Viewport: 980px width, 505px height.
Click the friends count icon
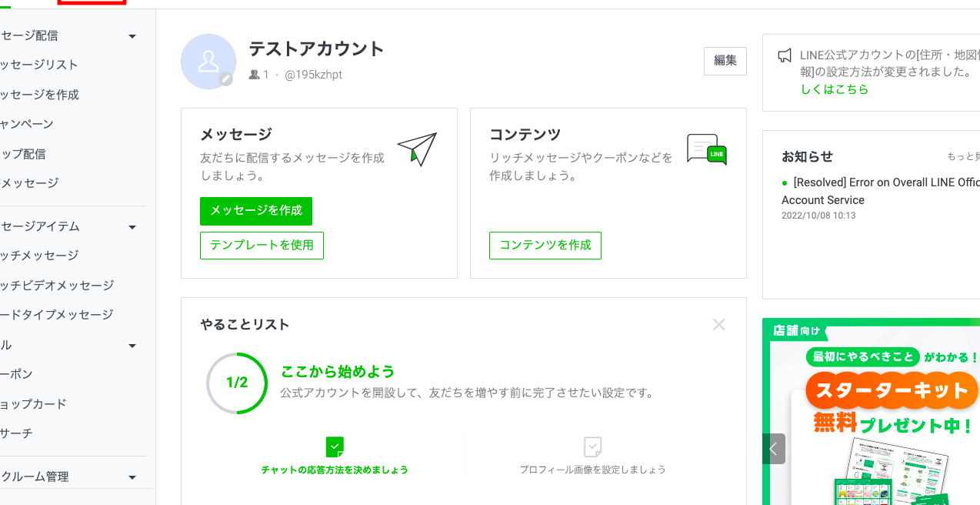pyautogui.click(x=255, y=75)
